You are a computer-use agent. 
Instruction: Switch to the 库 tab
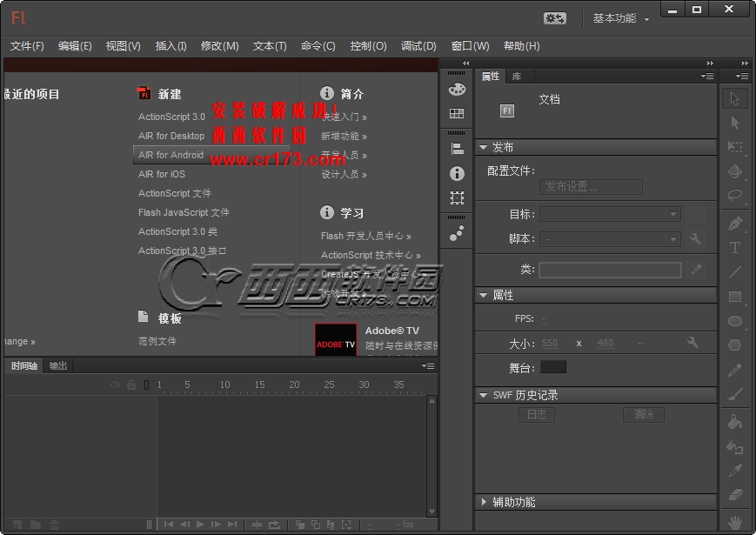pyautogui.click(x=517, y=77)
